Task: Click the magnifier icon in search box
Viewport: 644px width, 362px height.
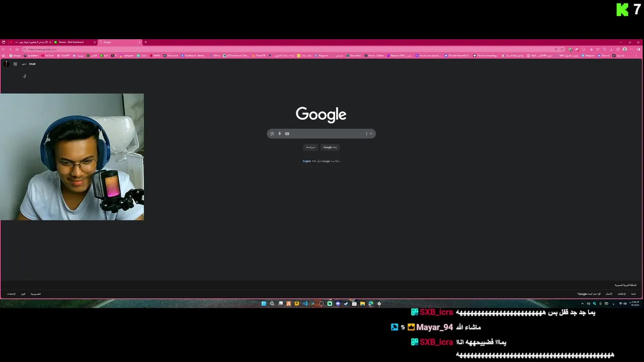Action: [371, 133]
